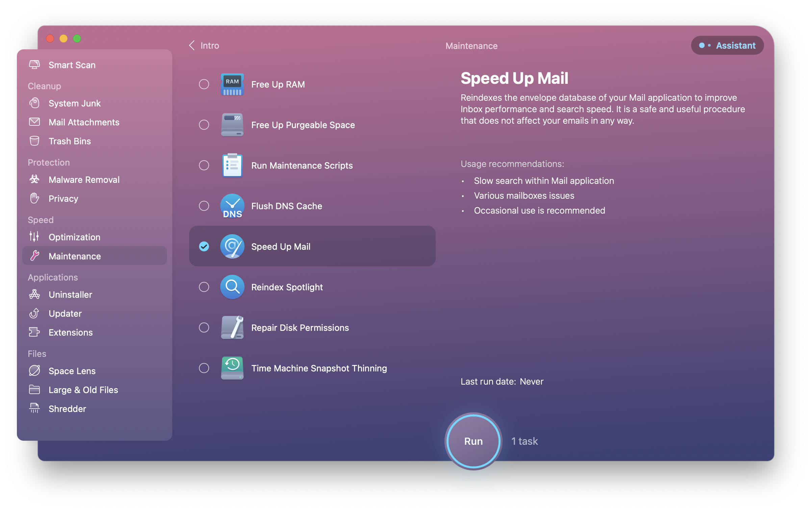
Task: Enable the Free Up Purgeable Space checkbox
Action: (x=204, y=125)
